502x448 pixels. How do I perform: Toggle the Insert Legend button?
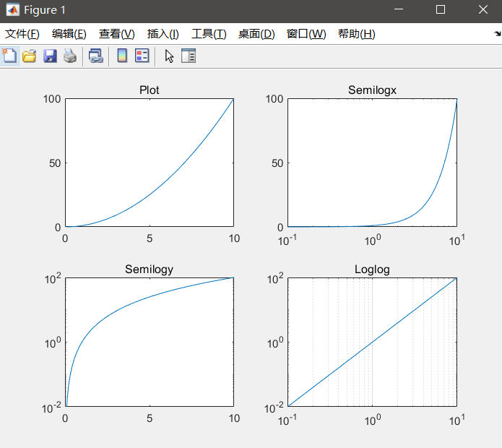click(142, 56)
